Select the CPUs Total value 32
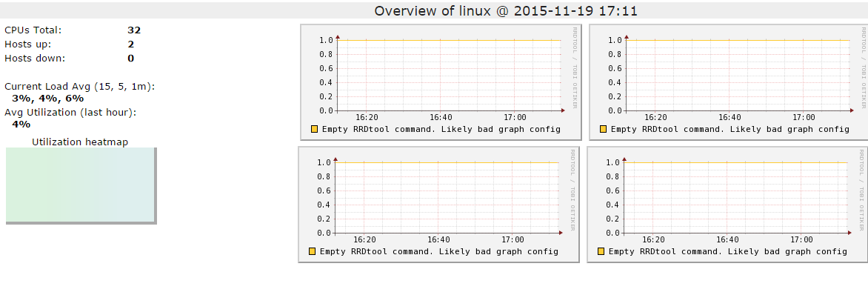 point(134,30)
